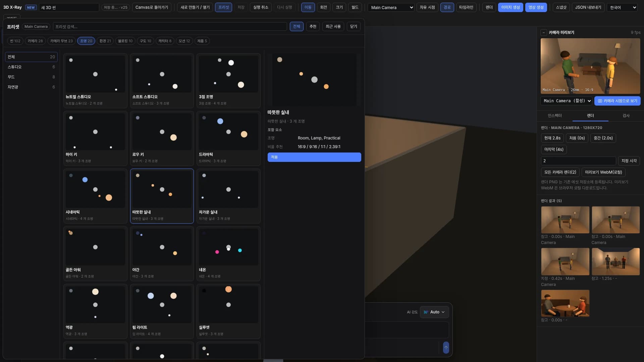Click the 추천 filter button
Viewport: 644px width, 362px height.
[x=313, y=26]
